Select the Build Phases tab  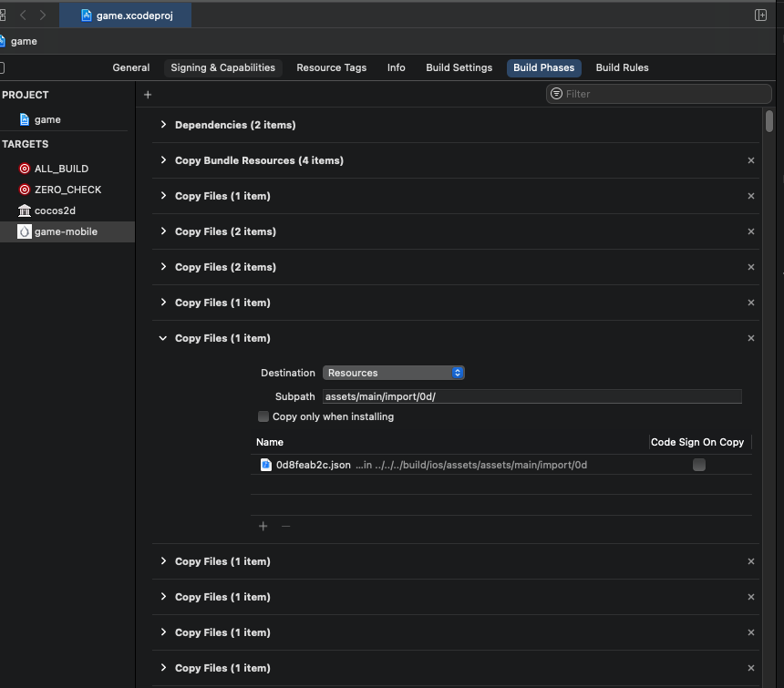click(544, 67)
